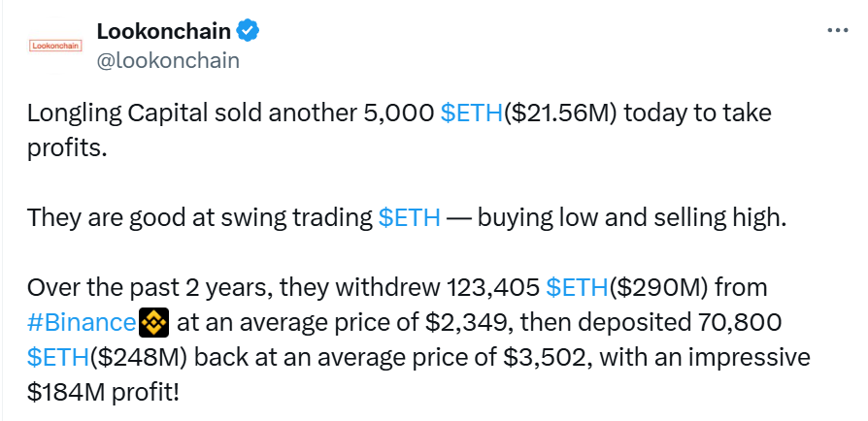Open the $ETH cashtag before ($290M)

point(579,287)
